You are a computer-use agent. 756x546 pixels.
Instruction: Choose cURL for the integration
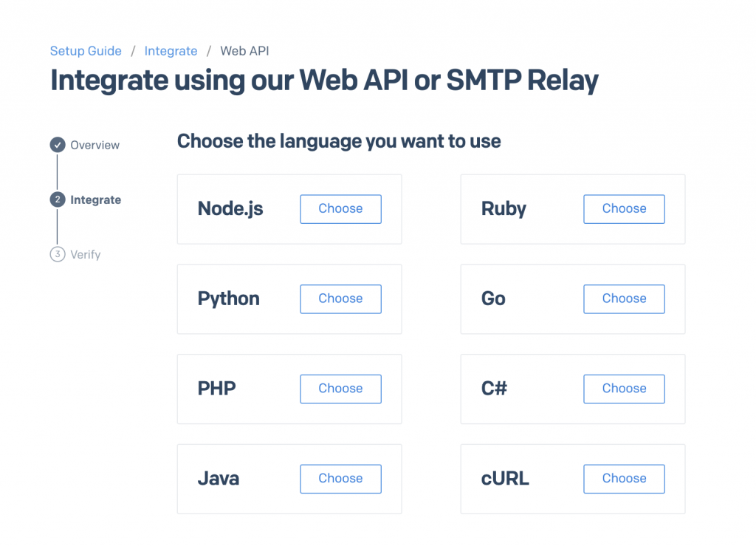click(x=624, y=479)
